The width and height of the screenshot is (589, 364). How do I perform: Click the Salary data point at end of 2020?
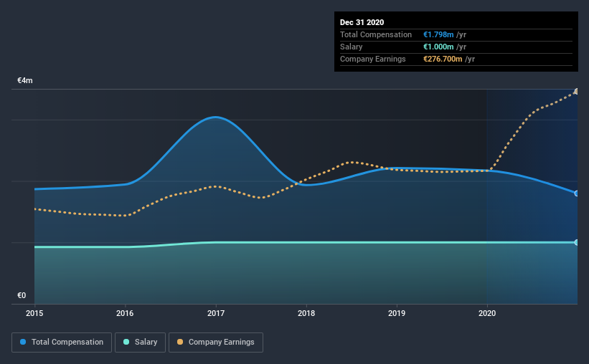click(577, 242)
